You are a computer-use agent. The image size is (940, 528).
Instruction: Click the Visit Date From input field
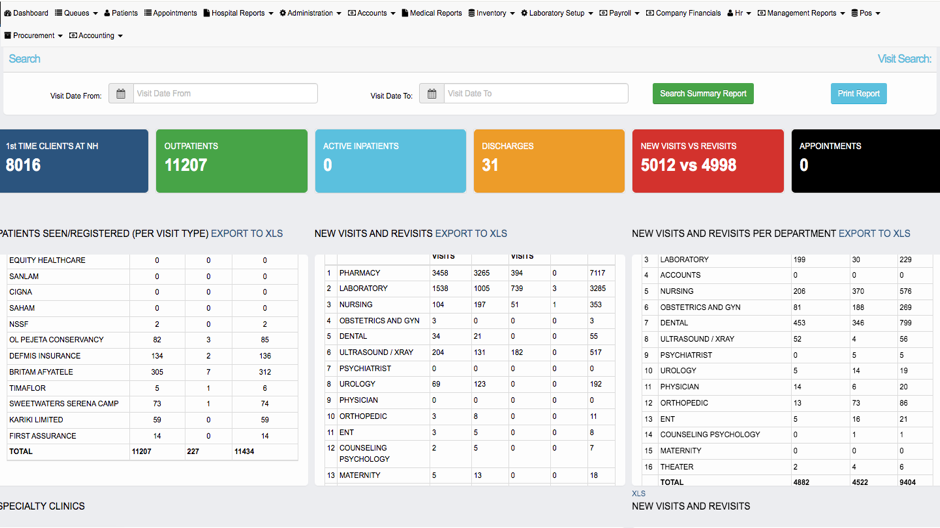pyautogui.click(x=225, y=93)
